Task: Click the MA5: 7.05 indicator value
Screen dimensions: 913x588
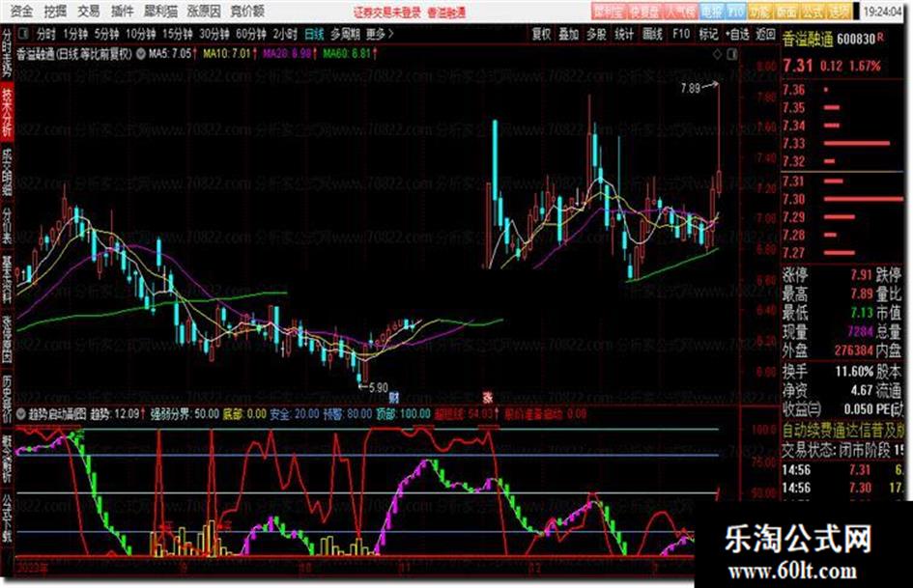Action: (173, 54)
